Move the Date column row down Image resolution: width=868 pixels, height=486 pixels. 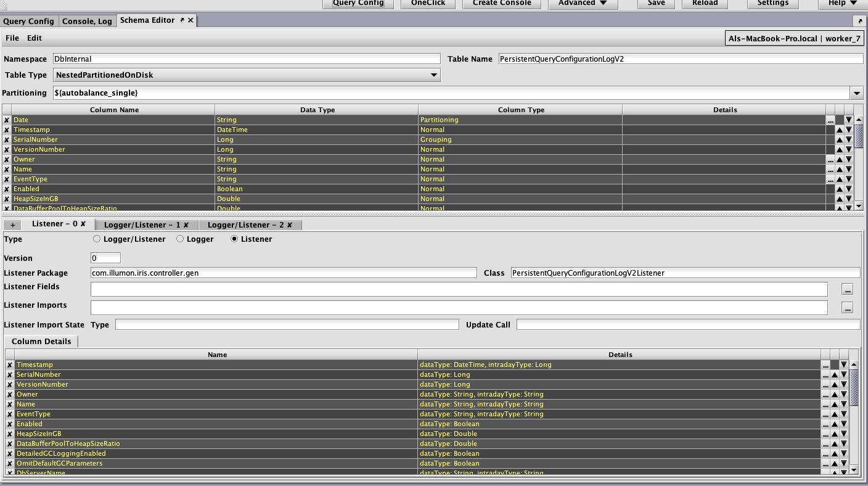click(849, 120)
